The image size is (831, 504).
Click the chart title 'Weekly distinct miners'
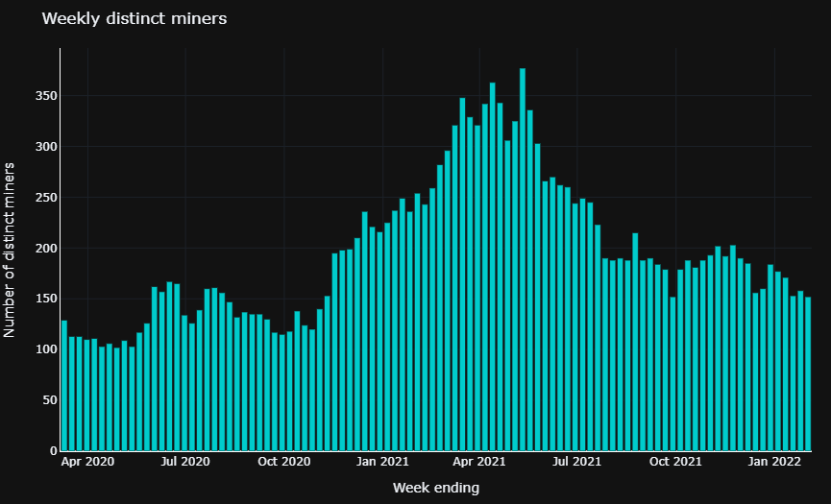[134, 18]
